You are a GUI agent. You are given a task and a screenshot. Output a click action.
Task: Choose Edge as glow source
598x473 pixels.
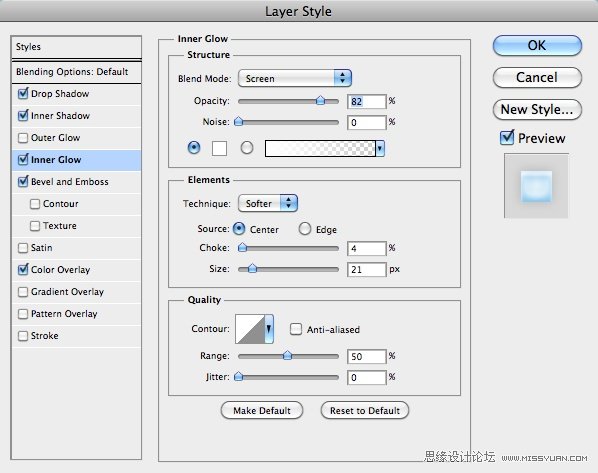(305, 229)
